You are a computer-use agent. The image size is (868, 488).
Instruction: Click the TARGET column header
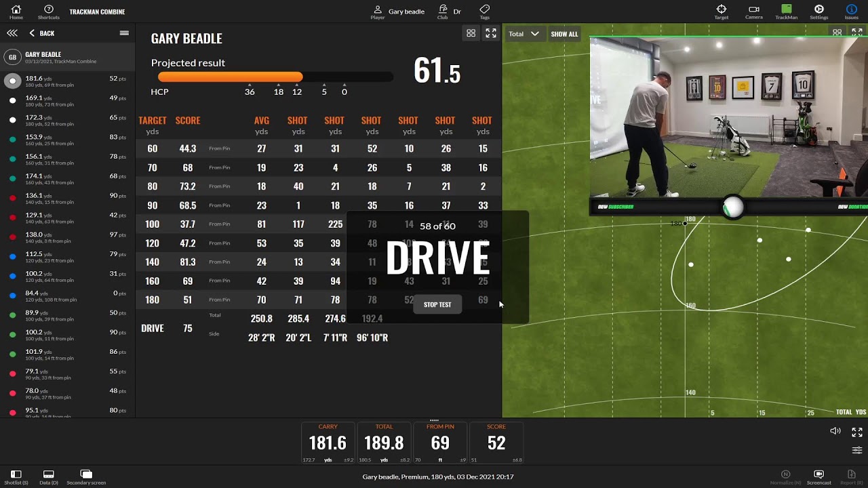[153, 121]
